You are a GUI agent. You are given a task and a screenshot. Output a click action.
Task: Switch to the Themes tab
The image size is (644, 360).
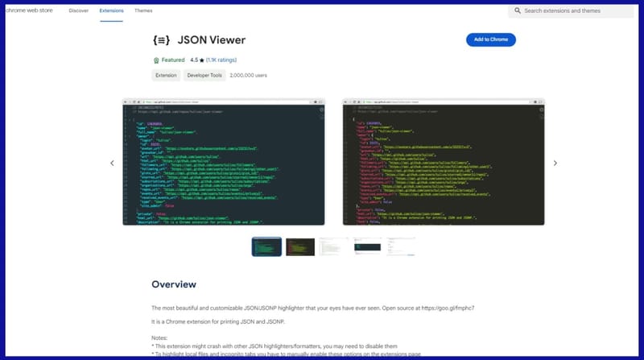(x=143, y=11)
